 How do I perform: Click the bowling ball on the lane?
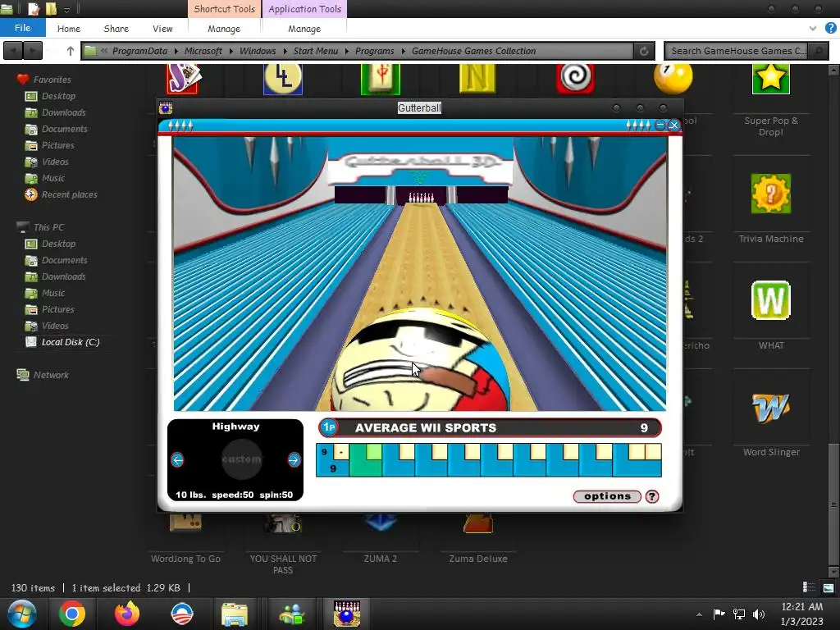[x=420, y=360]
